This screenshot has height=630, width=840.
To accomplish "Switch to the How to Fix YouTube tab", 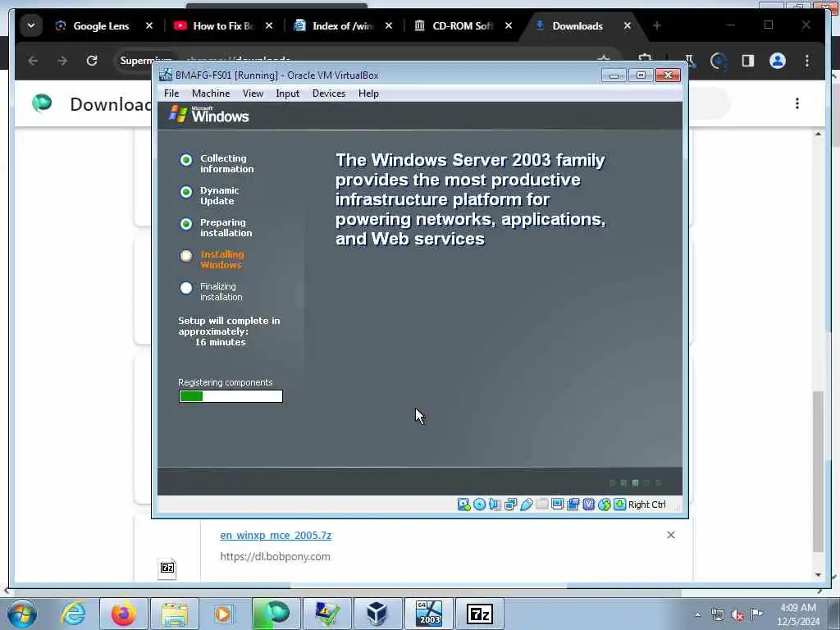I will click(x=223, y=25).
